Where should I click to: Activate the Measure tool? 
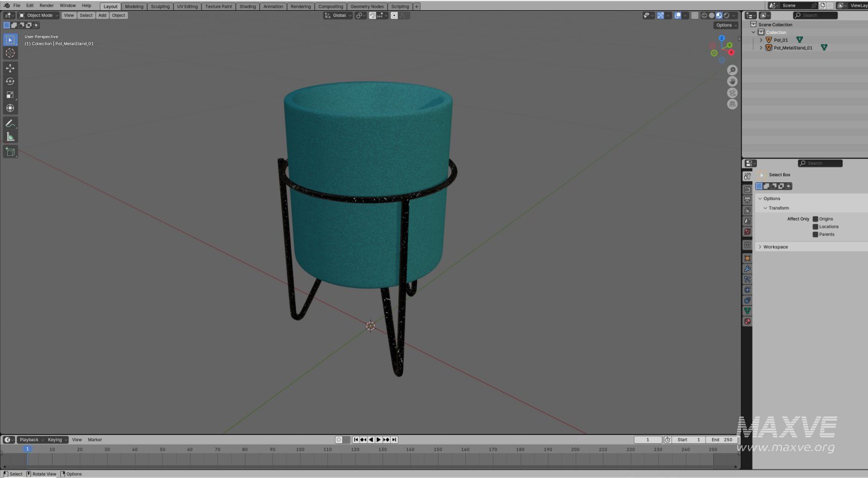click(10, 136)
